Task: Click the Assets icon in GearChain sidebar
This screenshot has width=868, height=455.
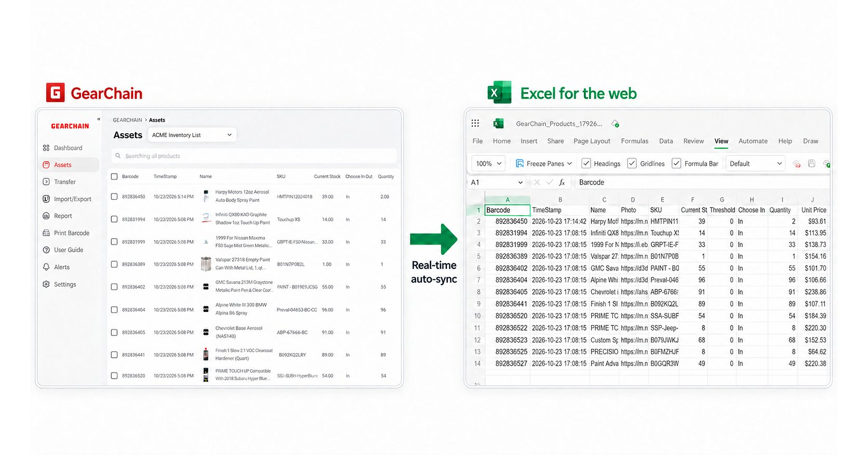Action: [46, 165]
